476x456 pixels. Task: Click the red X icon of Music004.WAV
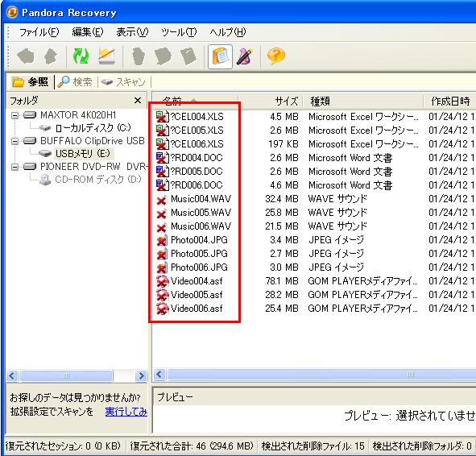tap(162, 200)
